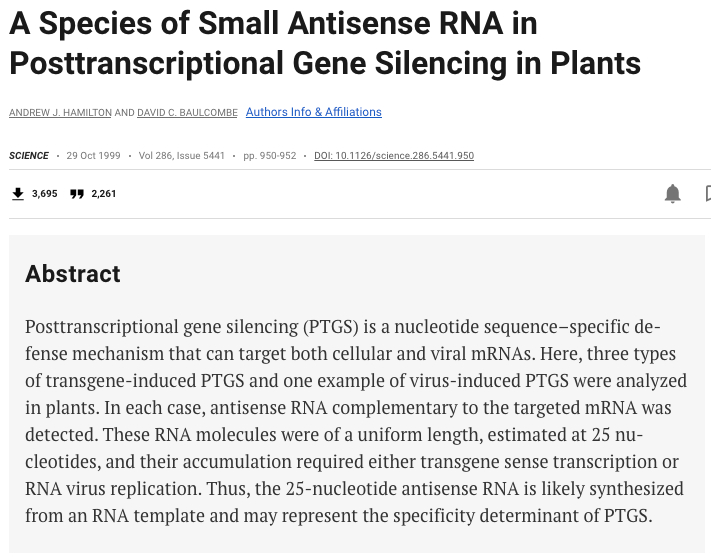Click the 3,695 downloads count
This screenshot has width=711, height=560.
point(45,194)
